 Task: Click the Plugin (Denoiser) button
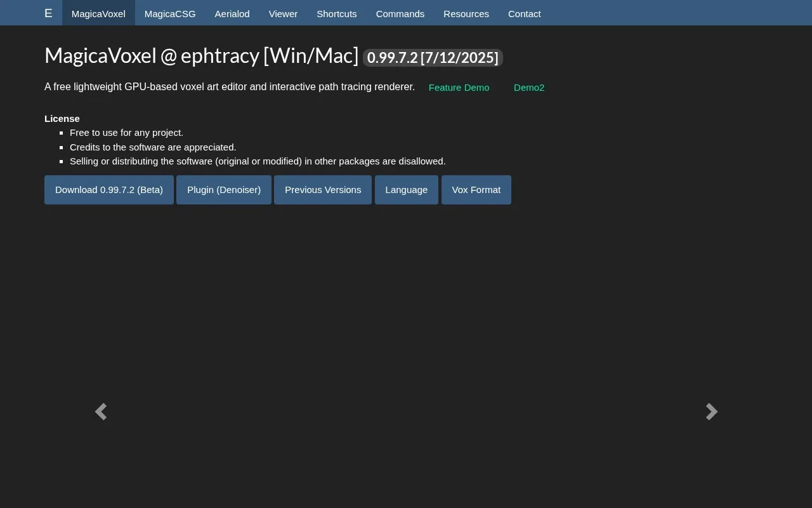click(x=224, y=190)
